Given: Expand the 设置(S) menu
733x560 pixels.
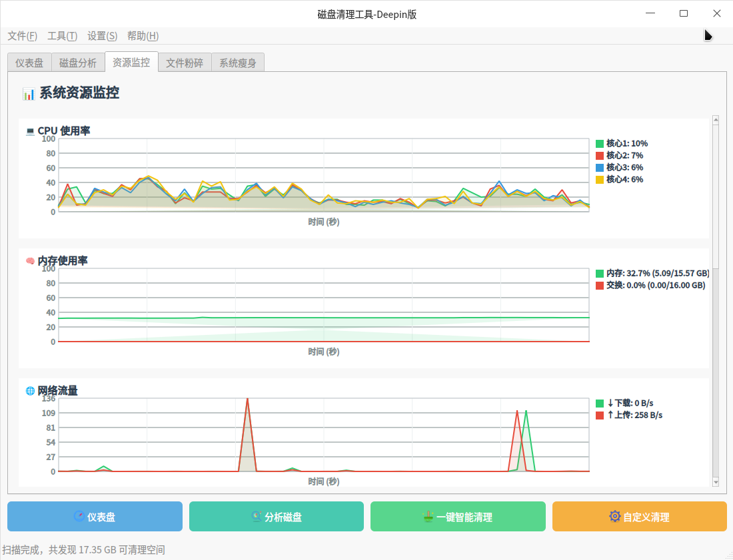Looking at the screenshot, I should click(x=102, y=36).
